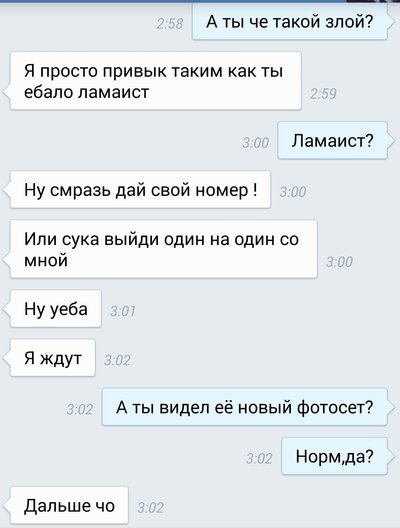Select the 'Ну уеба' message
The height and width of the screenshot is (528, 400).
click(56, 308)
